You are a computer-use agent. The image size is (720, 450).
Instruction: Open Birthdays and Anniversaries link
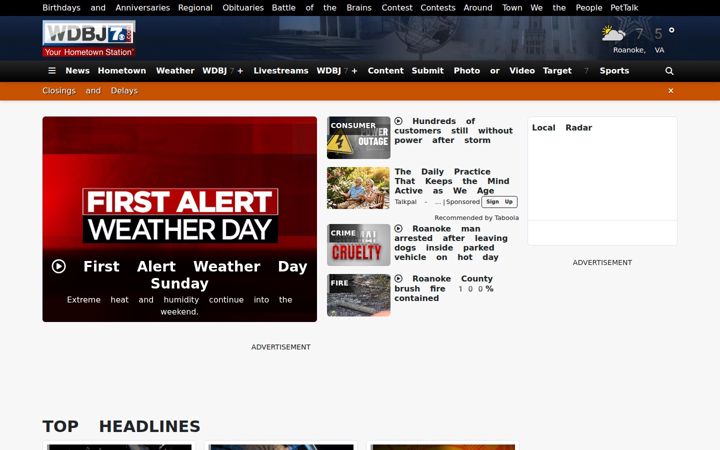106,8
